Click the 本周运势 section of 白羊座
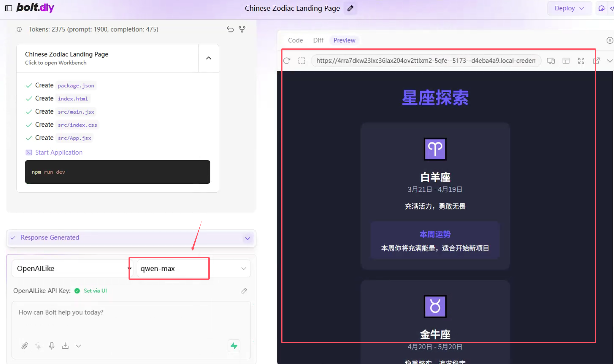 point(435,240)
